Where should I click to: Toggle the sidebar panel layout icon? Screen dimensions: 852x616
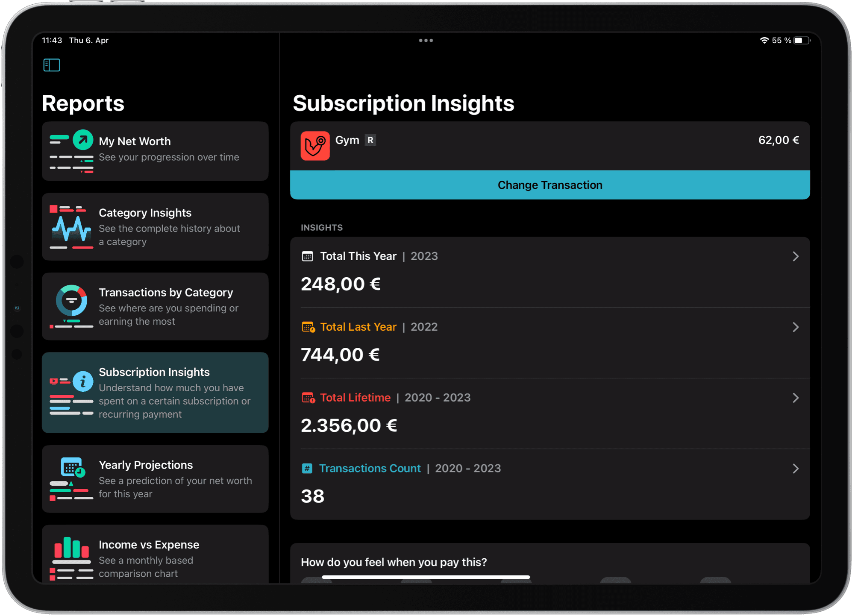tap(52, 65)
